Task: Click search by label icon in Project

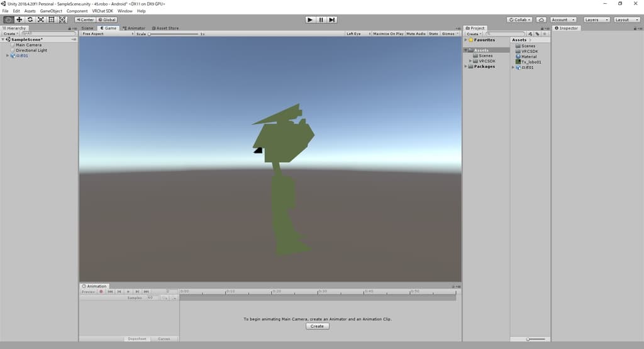Action: pos(537,34)
